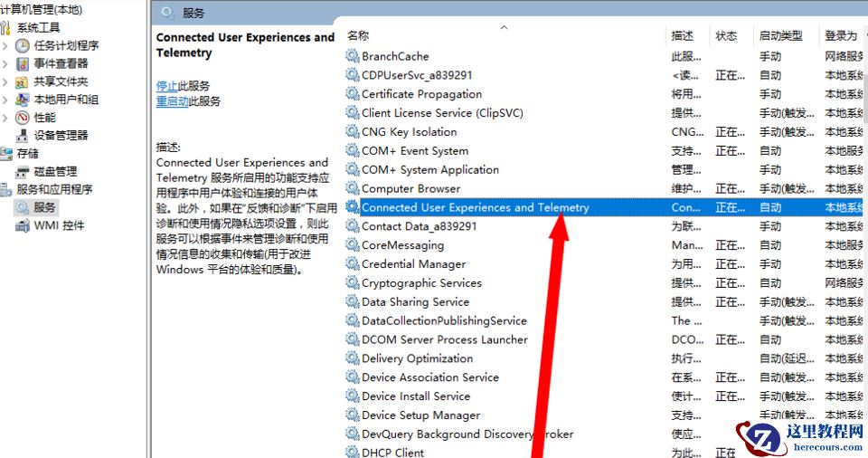Expand the 本地用户和组 tree node
Viewport: 868px width, 458px height.
click(x=5, y=100)
